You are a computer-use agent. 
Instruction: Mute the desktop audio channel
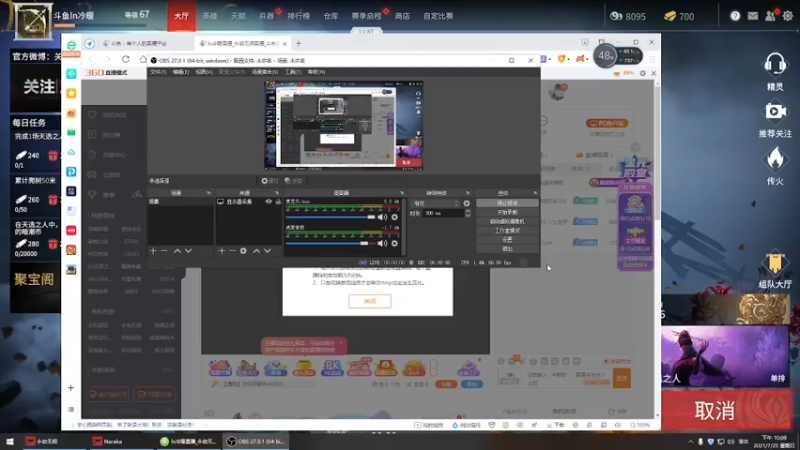pos(382,243)
